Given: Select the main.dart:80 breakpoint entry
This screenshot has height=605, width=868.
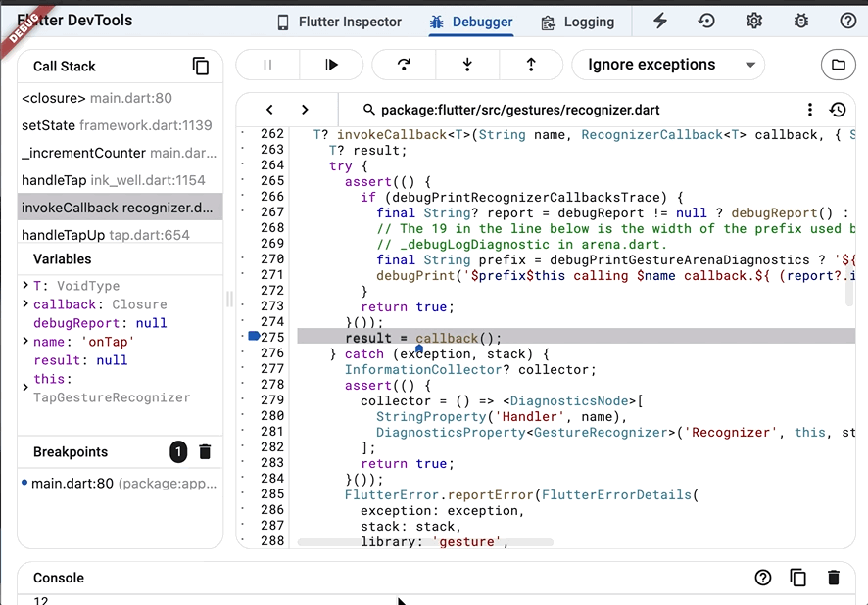Looking at the screenshot, I should coord(121,483).
